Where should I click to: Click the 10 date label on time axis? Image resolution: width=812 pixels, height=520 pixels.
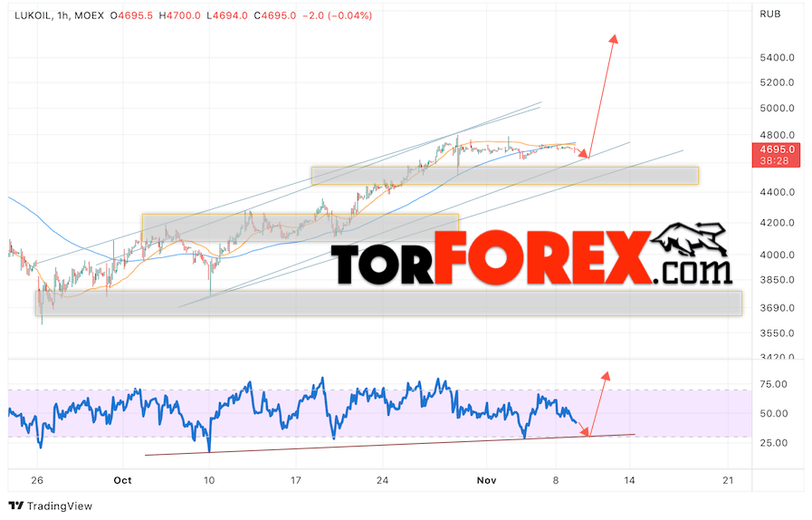[209, 481]
